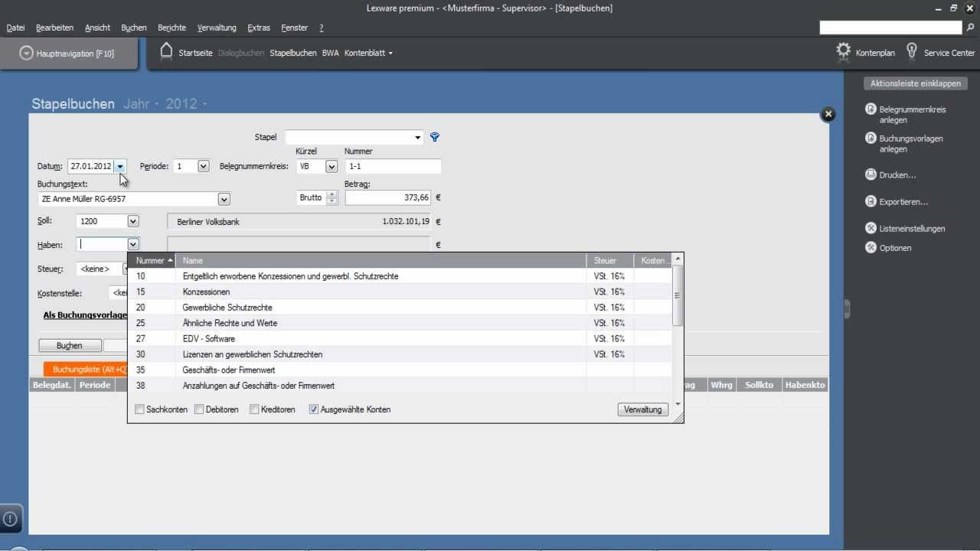980x551 pixels.
Task: Check the Kreditoren checkbox
Action: 254,409
